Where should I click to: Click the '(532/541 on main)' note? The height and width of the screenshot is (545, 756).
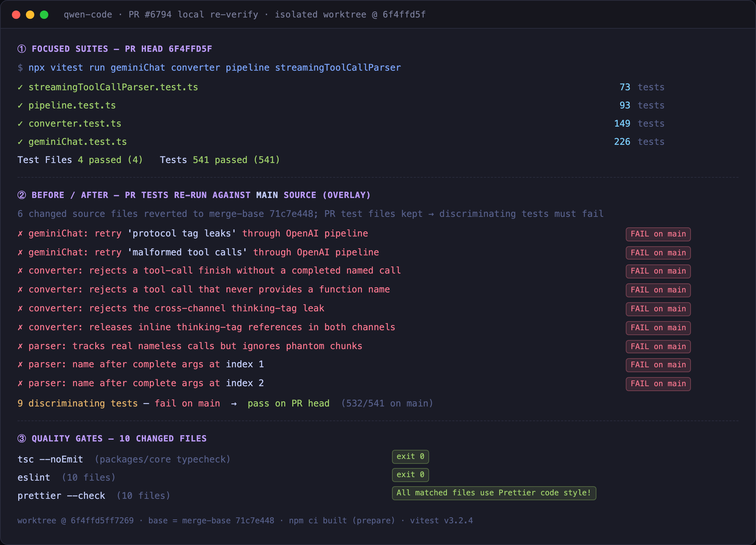(387, 403)
